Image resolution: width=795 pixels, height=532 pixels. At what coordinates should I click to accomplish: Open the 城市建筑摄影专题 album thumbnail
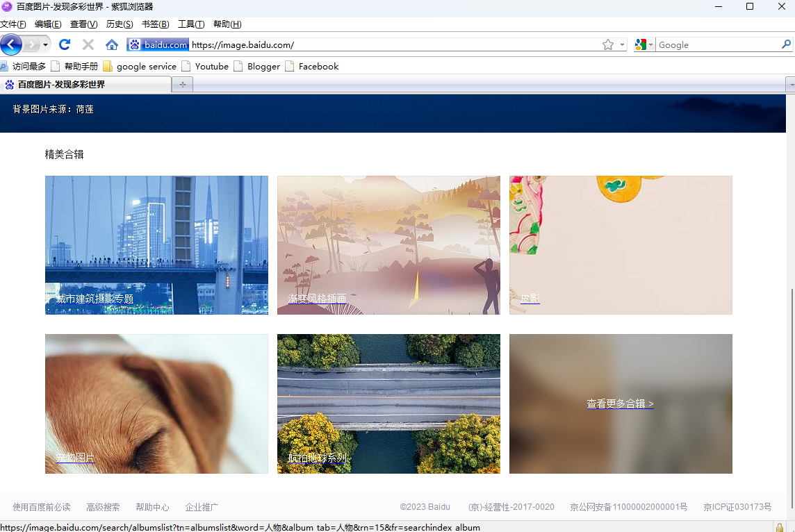coord(156,244)
